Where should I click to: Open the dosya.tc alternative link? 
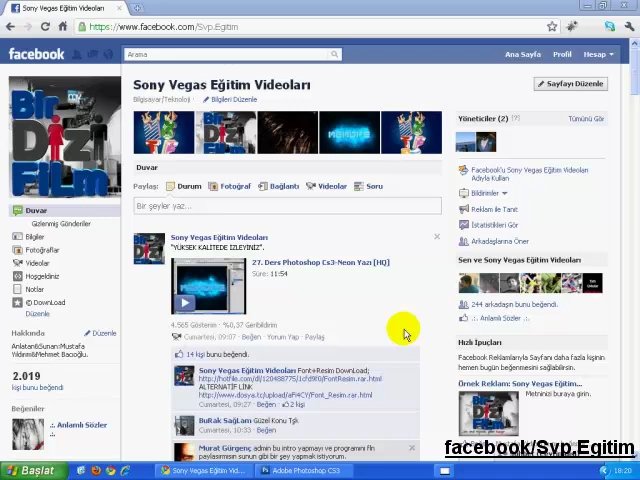[x=285, y=395]
